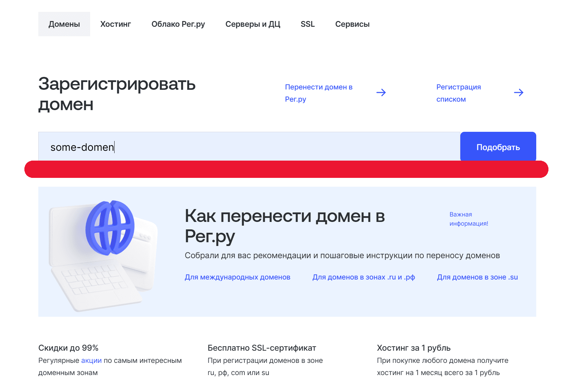Open Облако Рег.ру menu item

[x=178, y=24]
